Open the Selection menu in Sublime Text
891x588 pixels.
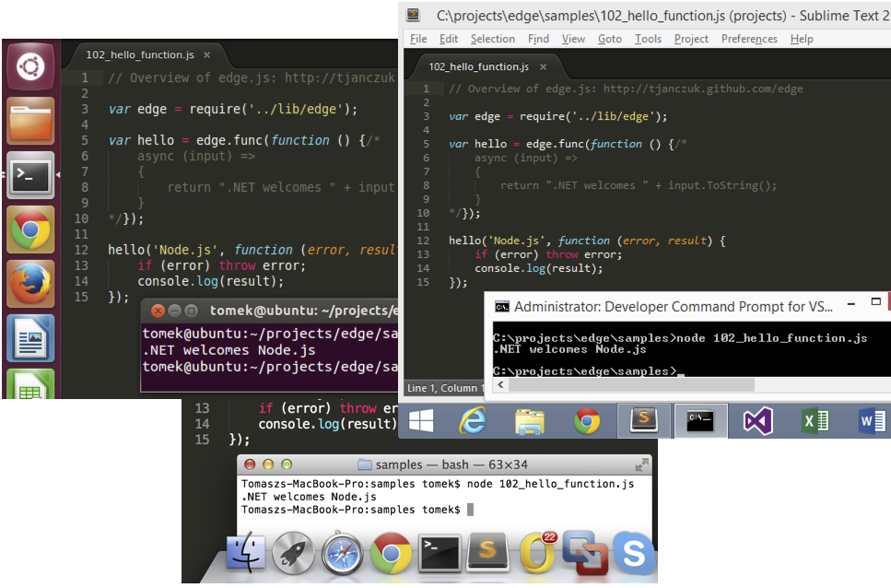493,39
